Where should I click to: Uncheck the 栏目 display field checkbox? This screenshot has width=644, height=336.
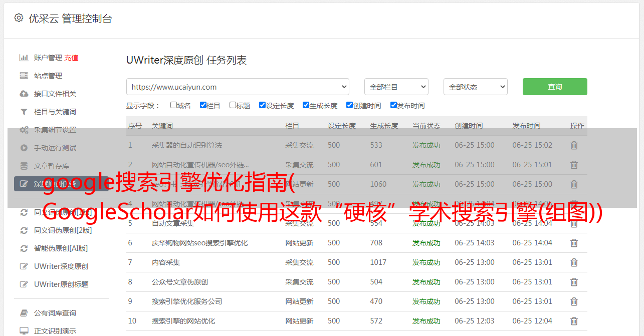203,105
